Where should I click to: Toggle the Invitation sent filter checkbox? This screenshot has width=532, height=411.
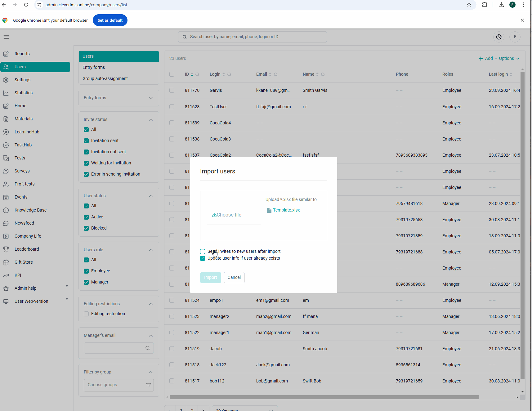[x=86, y=141]
